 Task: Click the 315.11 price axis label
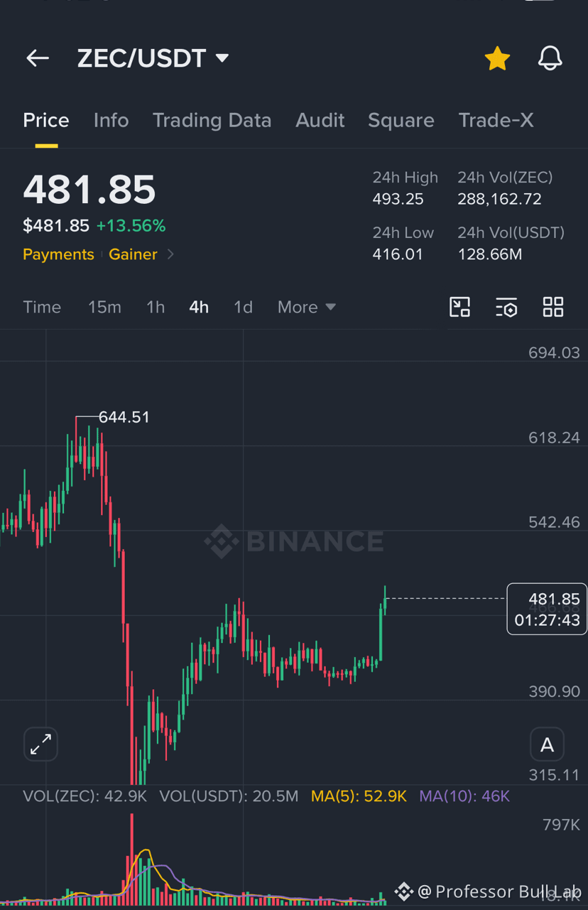(x=554, y=775)
